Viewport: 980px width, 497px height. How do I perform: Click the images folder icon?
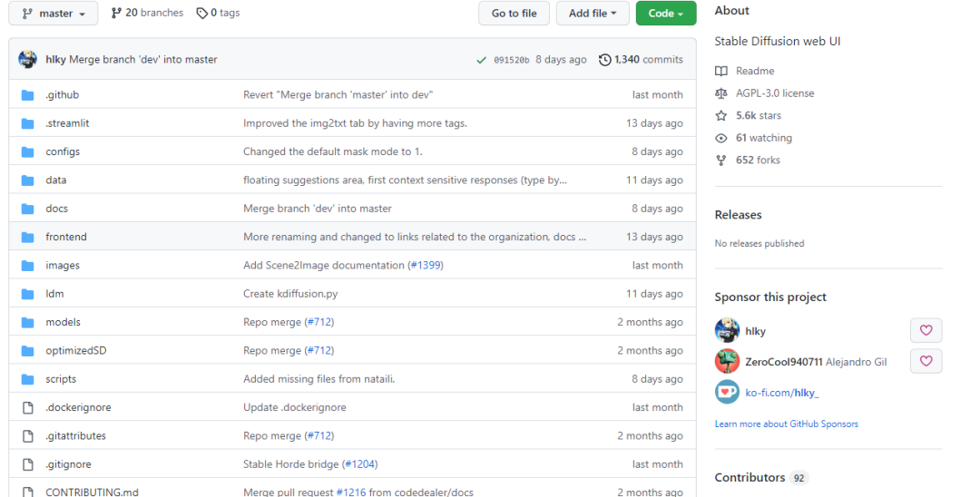tap(27, 266)
